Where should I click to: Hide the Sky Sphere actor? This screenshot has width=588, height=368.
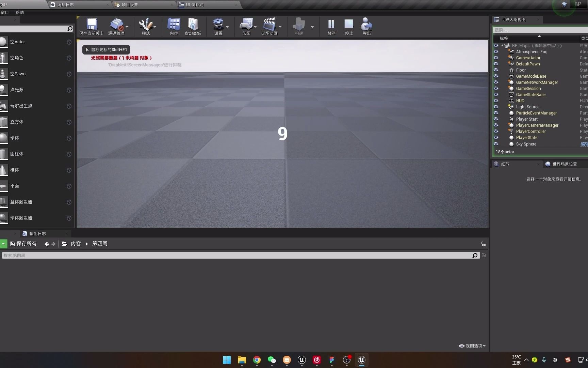pos(496,144)
